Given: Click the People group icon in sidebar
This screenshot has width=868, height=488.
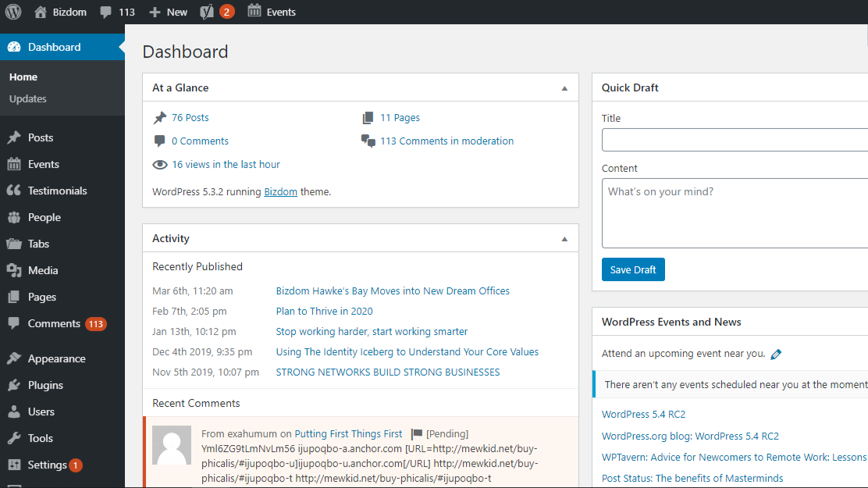Looking at the screenshot, I should click(x=14, y=217).
